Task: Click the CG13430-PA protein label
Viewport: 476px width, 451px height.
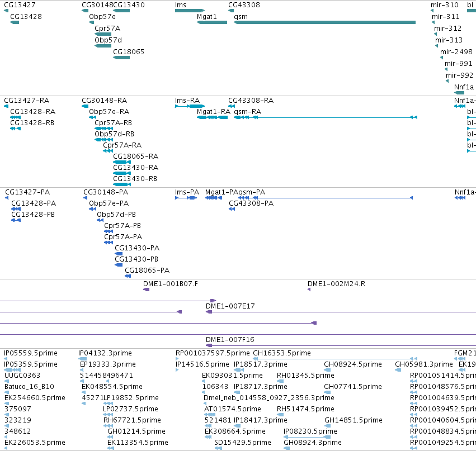Action: pos(137,248)
